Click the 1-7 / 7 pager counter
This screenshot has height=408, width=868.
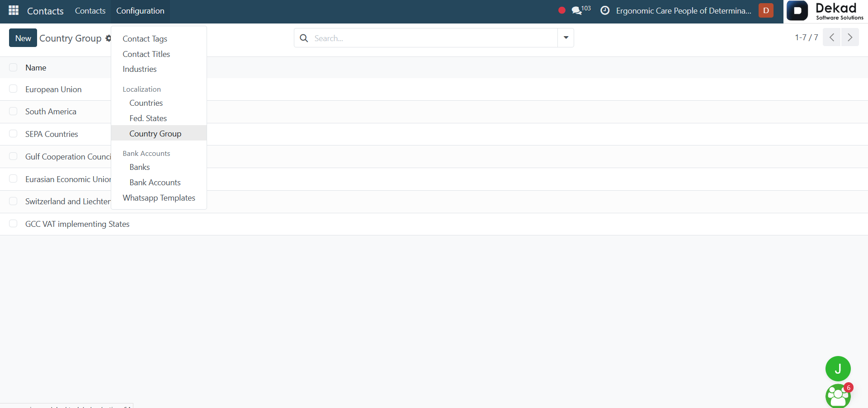click(x=807, y=38)
